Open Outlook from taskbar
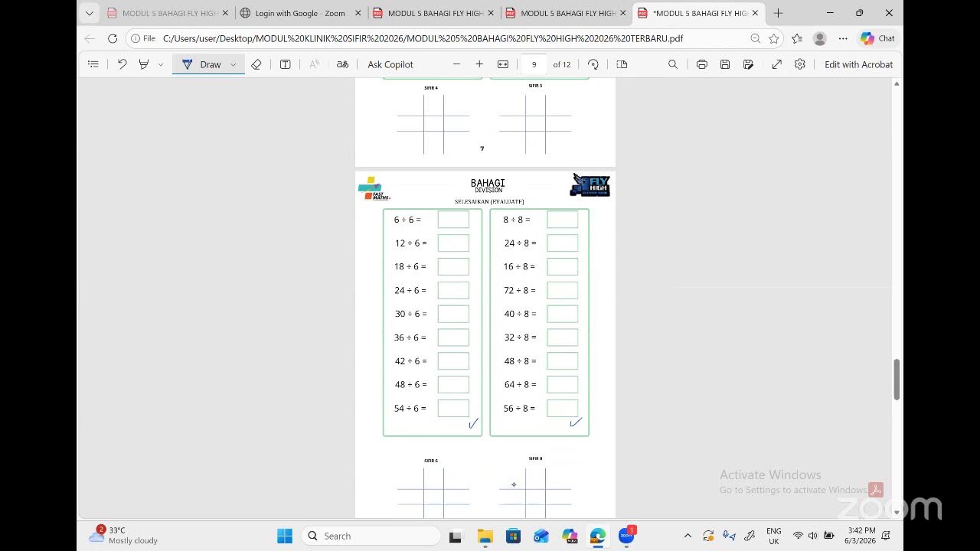The width and height of the screenshot is (980, 551). (x=541, y=536)
